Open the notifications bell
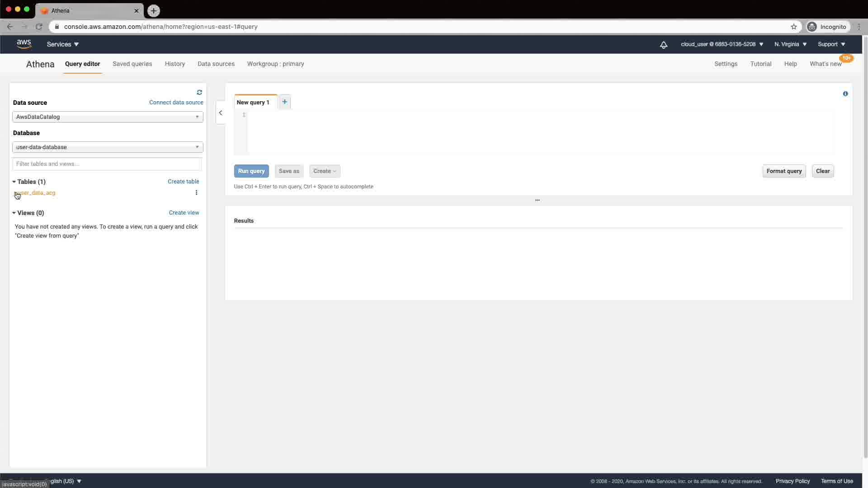868x488 pixels. tap(663, 45)
